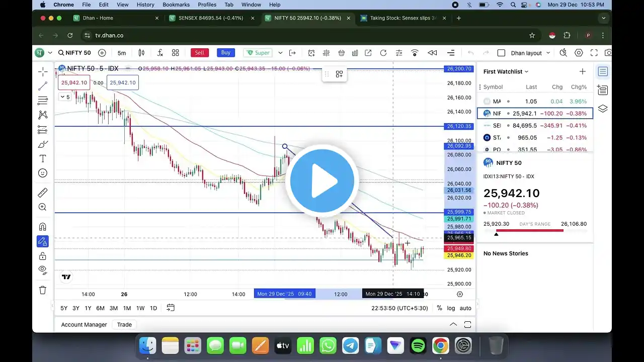Open the alert clock icon
The image size is (644, 362).
coord(311,53)
